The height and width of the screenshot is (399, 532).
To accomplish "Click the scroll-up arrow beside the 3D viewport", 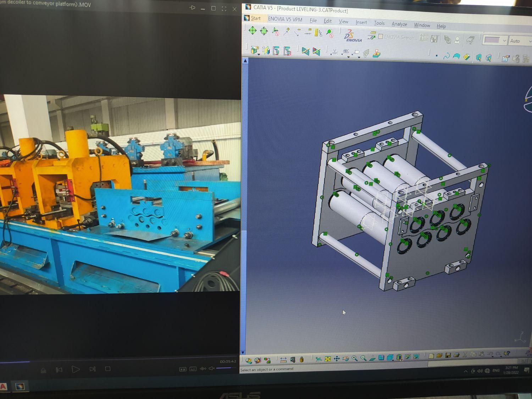I will [x=245, y=61].
